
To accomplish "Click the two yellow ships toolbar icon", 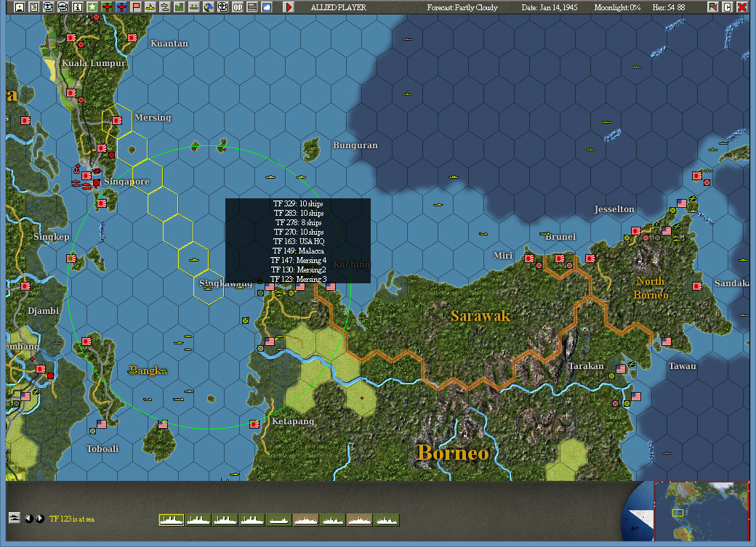I will pos(164,7).
